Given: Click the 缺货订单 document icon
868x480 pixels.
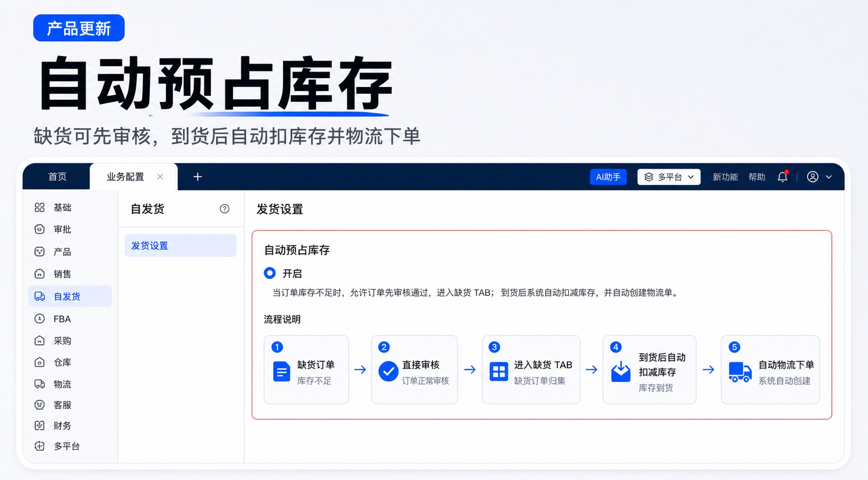Looking at the screenshot, I should point(281,371).
